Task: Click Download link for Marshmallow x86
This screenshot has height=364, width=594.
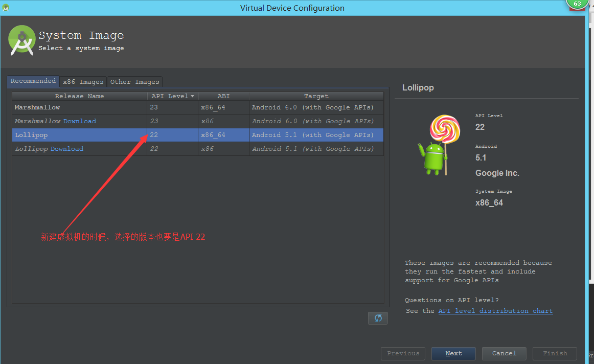Action: (80, 121)
